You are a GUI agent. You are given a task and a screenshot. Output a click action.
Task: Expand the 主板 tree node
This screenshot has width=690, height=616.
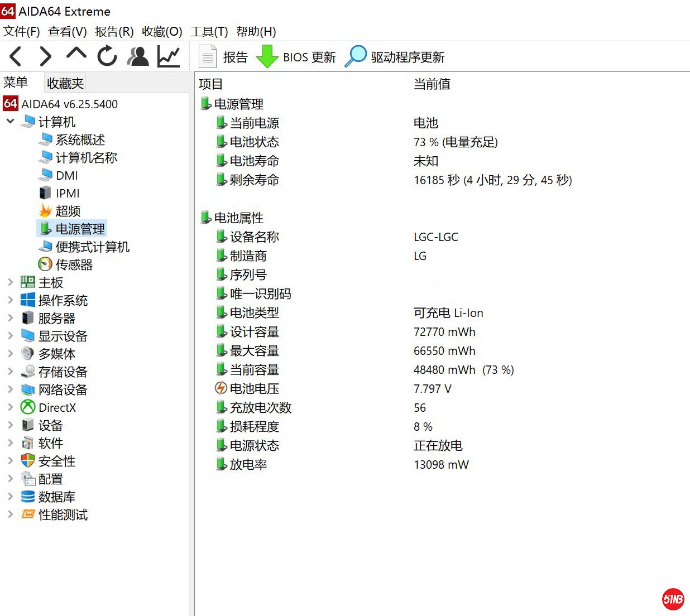[10, 282]
